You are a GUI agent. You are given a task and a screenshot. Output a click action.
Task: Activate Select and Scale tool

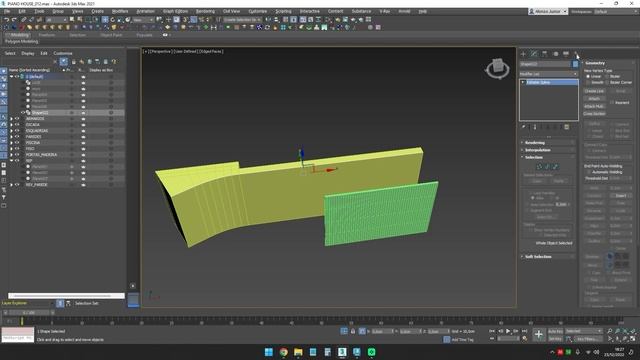120,20
